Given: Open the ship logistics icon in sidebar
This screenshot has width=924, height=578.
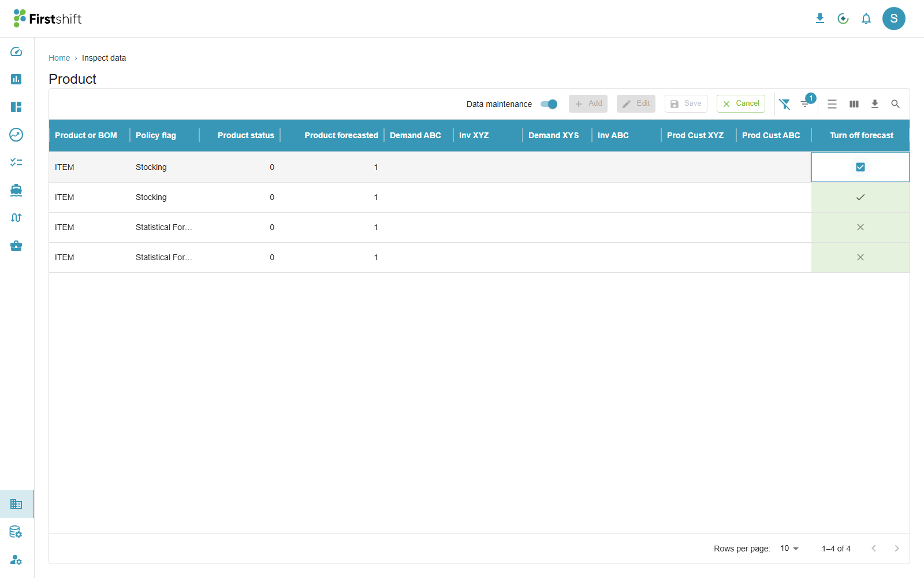Looking at the screenshot, I should pyautogui.click(x=16, y=190).
